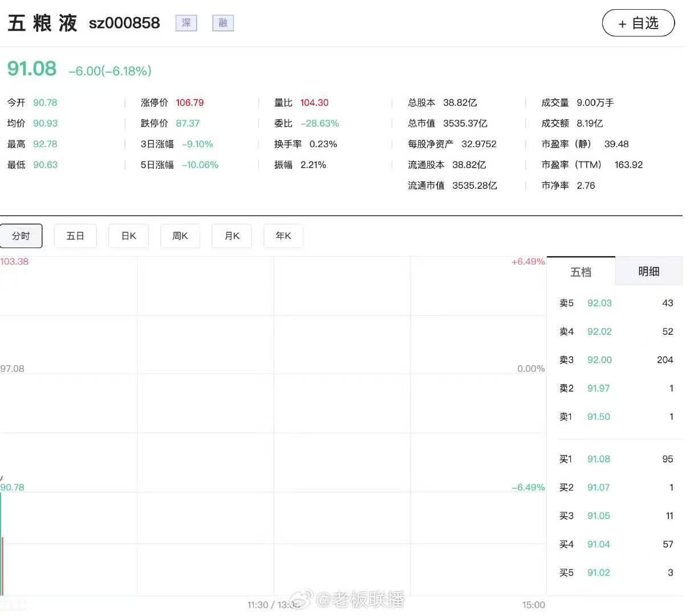This screenshot has height=616, width=694.
Task: Select the 买1 row at 91.08
Action: coord(616,459)
